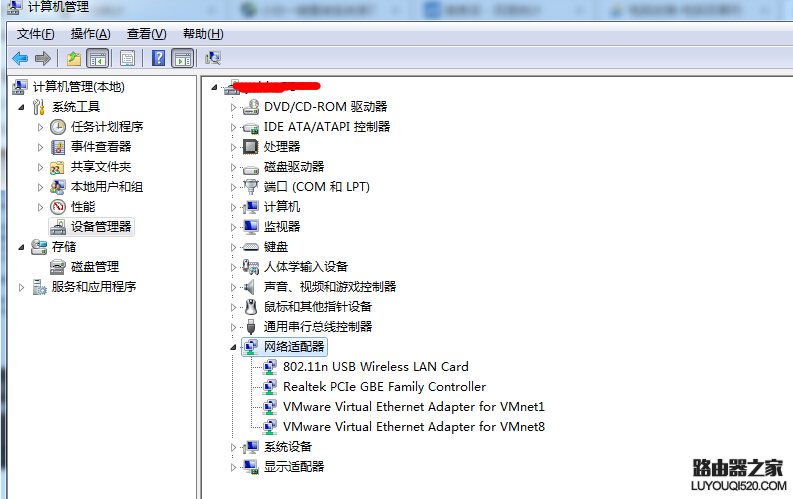The width and height of the screenshot is (793, 499).
Task: Select 设备管理器 in the left tree
Action: coord(101,226)
